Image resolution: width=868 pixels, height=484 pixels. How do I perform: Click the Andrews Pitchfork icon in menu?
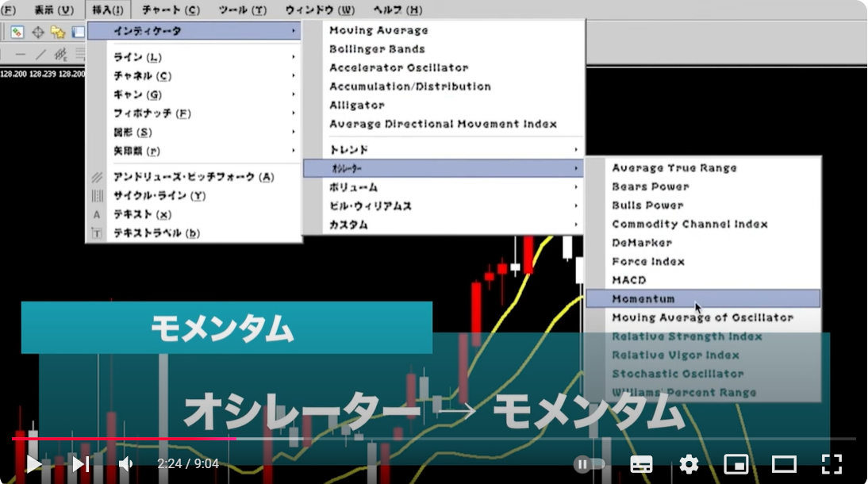tap(97, 177)
